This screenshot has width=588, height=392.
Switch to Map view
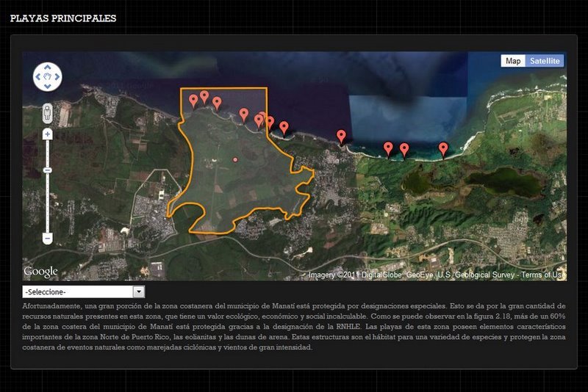[x=513, y=61]
